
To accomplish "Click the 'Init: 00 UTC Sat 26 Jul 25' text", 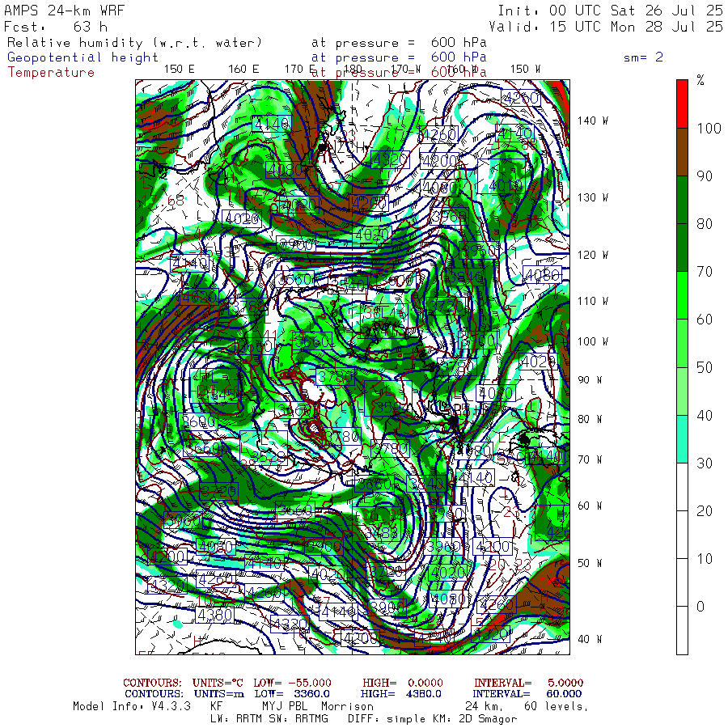I will [x=611, y=11].
